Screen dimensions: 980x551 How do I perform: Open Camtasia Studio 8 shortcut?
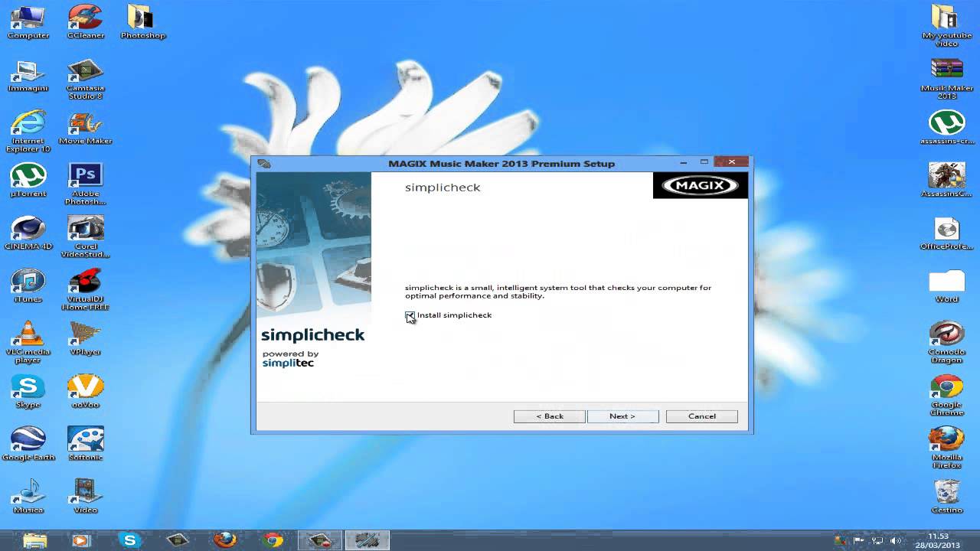click(85, 80)
